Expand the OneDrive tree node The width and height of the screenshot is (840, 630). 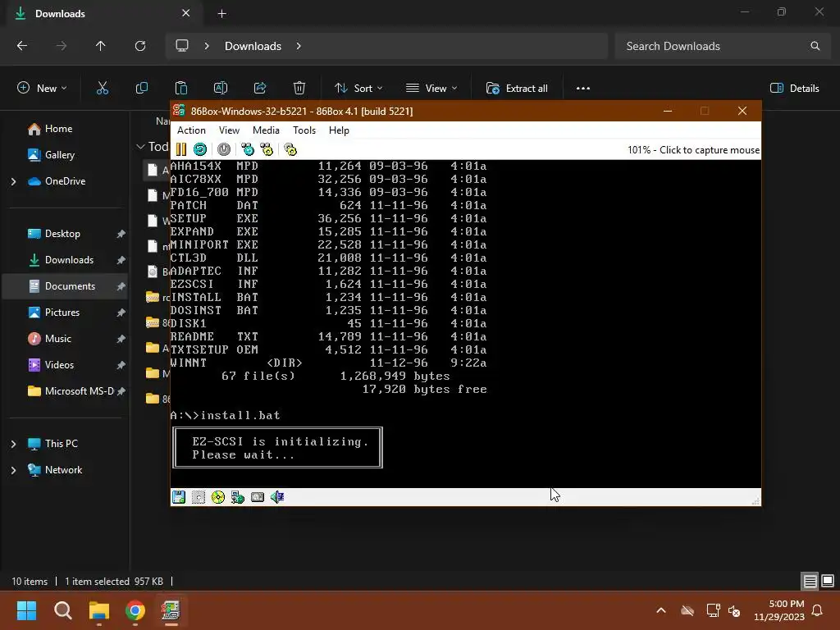click(x=13, y=181)
